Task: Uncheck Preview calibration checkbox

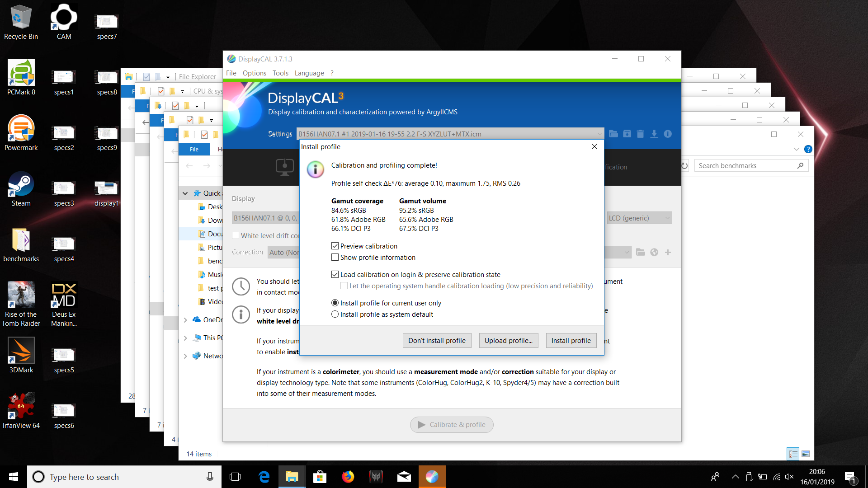Action: [x=335, y=246]
